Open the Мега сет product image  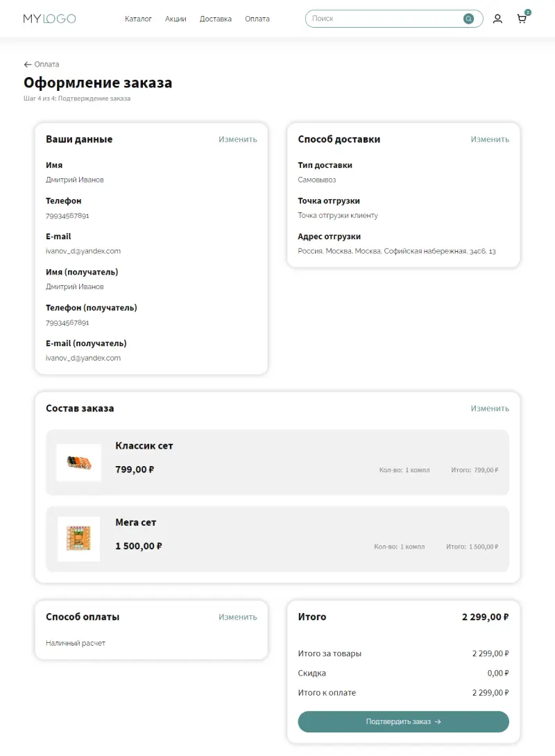click(x=78, y=539)
